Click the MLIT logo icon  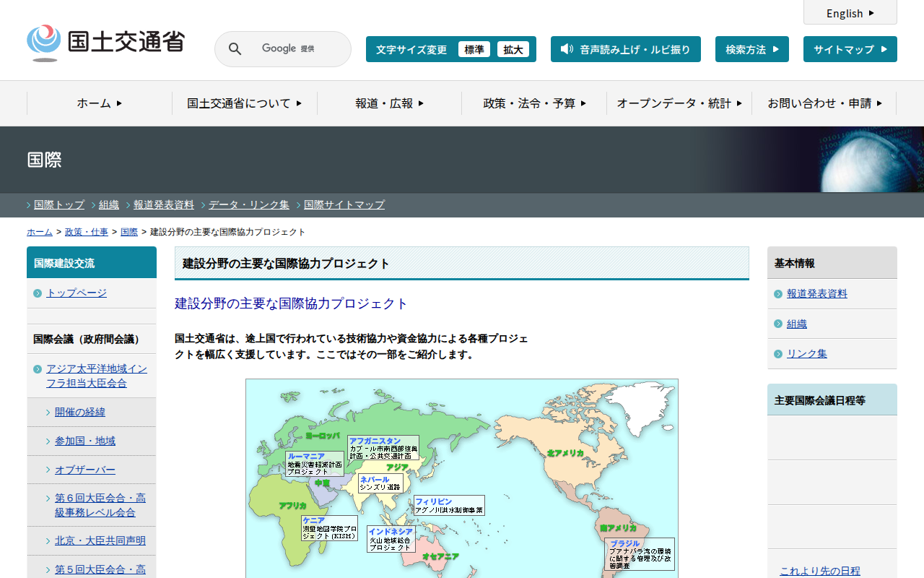[x=44, y=43]
